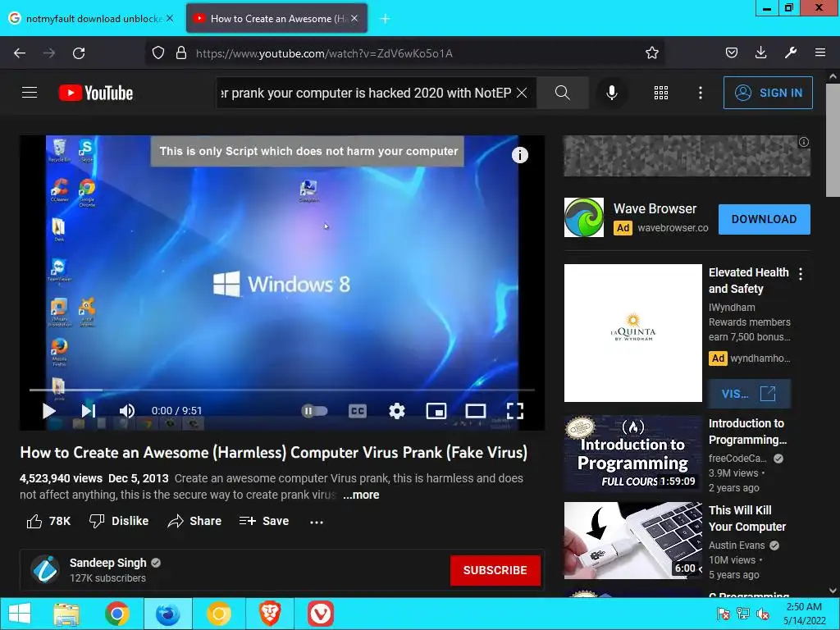Open taskbar clock showing 2:50 AM

point(804,614)
